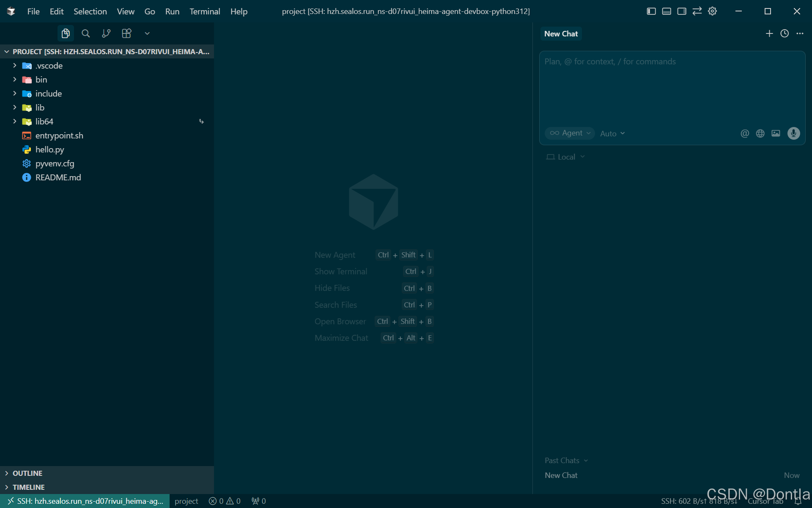This screenshot has width=812, height=508.
Task: Open the Terminal menu
Action: point(205,11)
